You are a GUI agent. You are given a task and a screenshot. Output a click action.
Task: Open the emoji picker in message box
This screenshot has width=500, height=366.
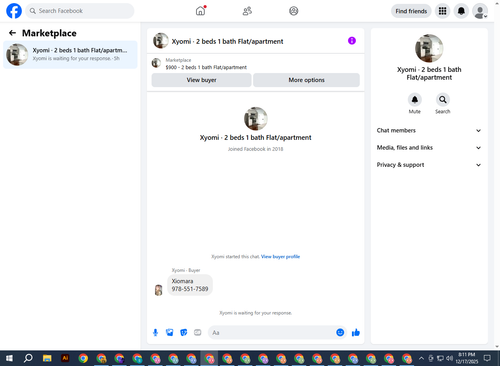tap(340, 332)
